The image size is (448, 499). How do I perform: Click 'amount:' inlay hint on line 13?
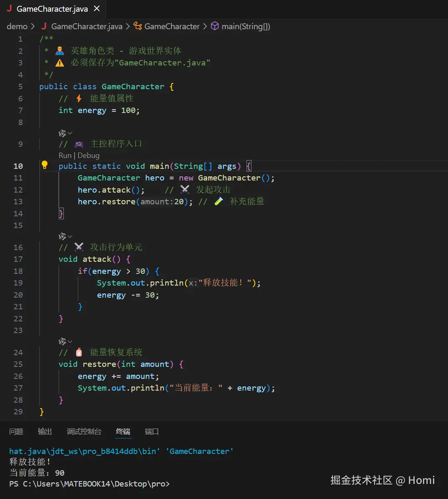coord(157,202)
